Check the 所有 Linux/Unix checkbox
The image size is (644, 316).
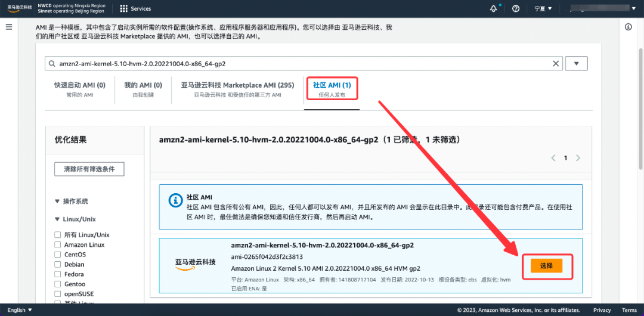(57, 235)
